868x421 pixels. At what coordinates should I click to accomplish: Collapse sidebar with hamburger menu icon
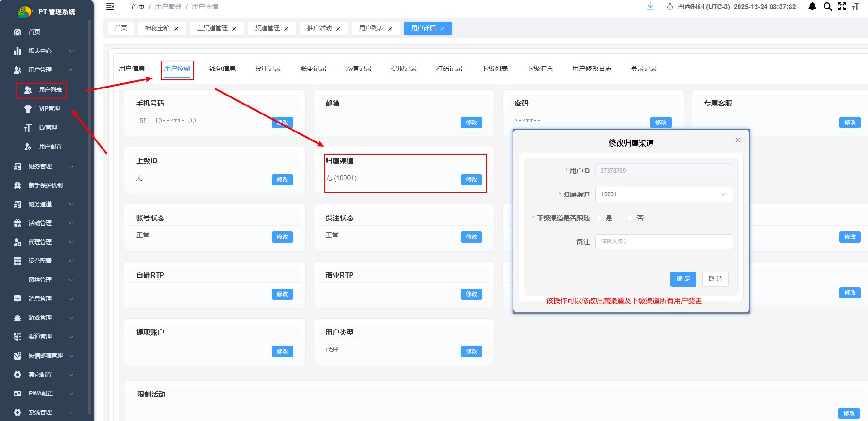coord(110,7)
